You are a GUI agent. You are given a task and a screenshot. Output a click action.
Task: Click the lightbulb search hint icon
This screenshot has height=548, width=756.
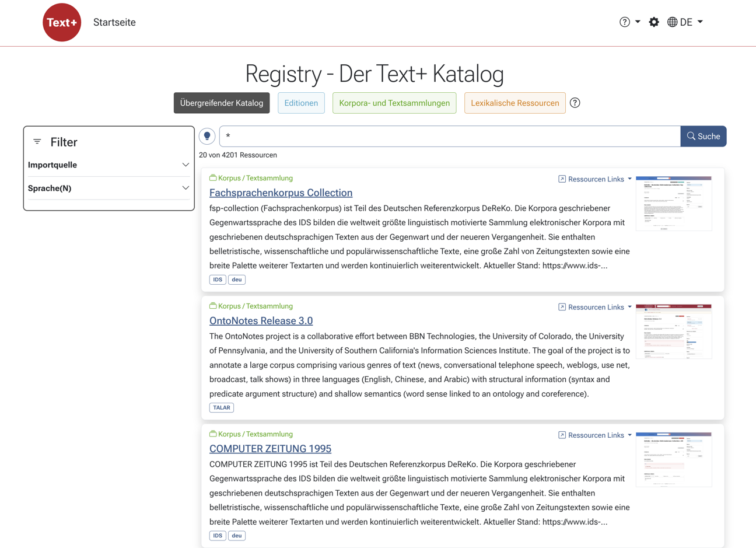coord(207,136)
